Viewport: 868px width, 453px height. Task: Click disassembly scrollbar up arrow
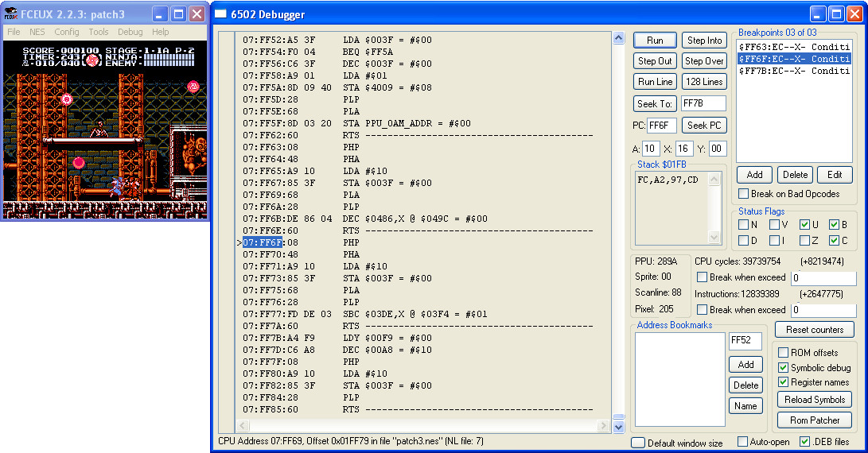tap(619, 38)
